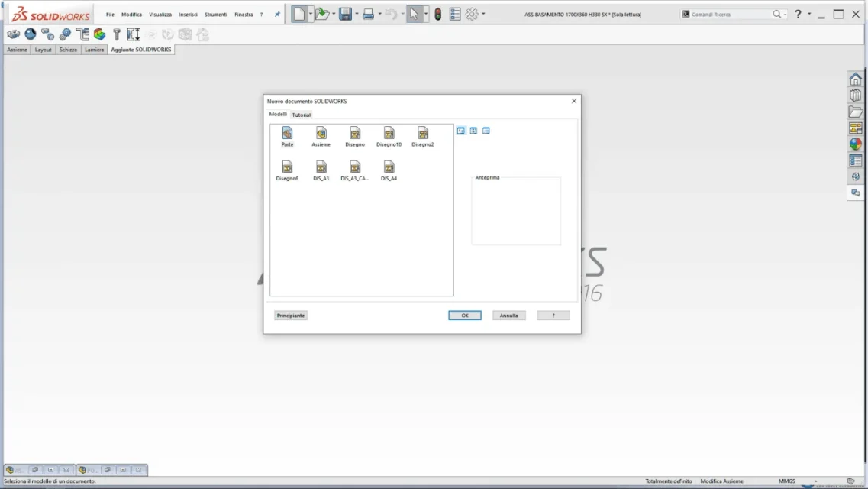The height and width of the screenshot is (489, 868).
Task: Click the search magnifier icon
Action: 777,15
